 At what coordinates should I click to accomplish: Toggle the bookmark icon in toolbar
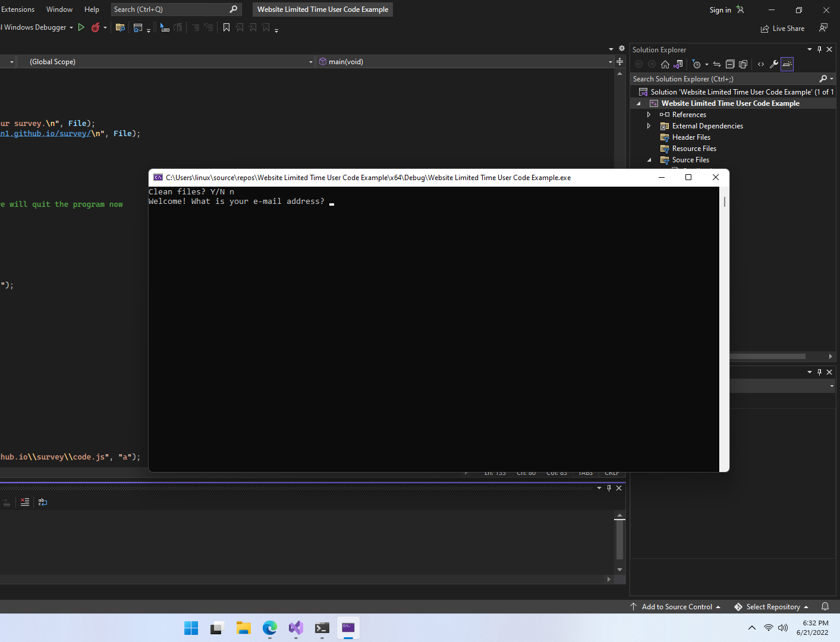226,27
